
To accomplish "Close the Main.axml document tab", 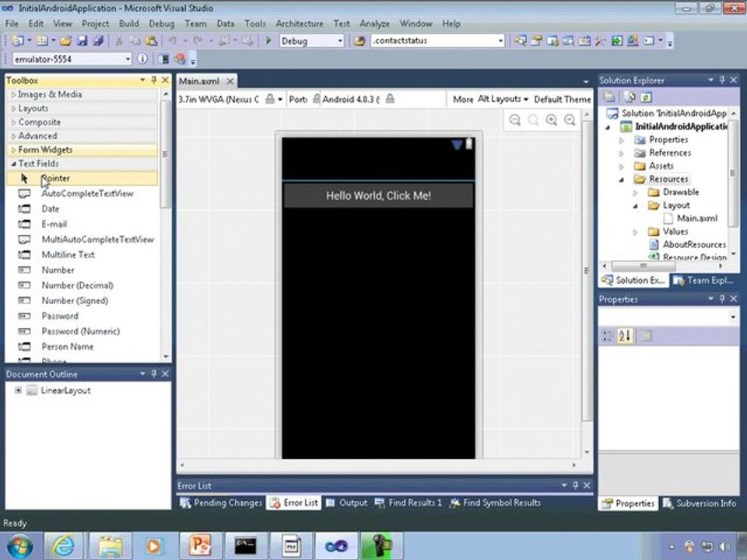I will click(230, 82).
